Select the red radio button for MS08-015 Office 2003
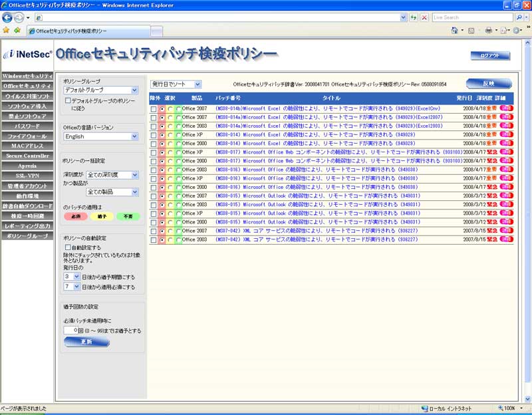The width and height of the screenshot is (532, 415). pyautogui.click(x=162, y=205)
